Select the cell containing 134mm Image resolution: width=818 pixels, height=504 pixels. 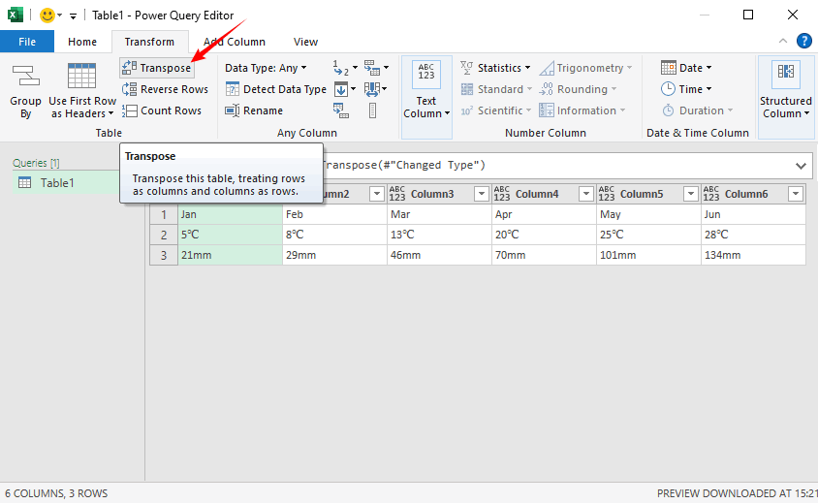[x=753, y=255]
